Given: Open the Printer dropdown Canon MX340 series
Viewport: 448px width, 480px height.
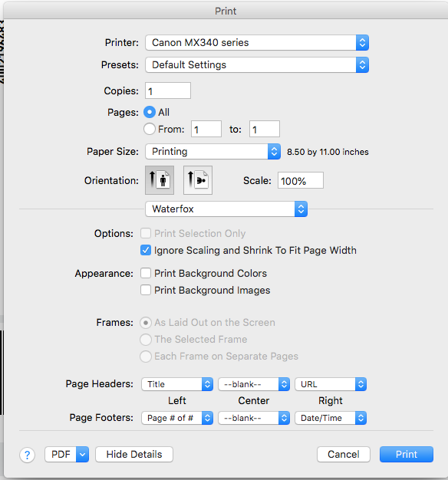Looking at the screenshot, I should point(257,42).
